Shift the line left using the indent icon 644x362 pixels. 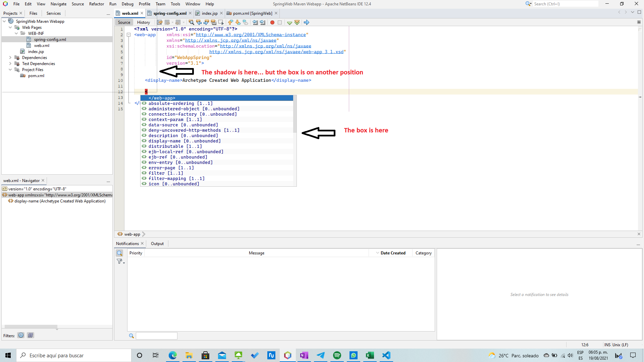point(255,22)
